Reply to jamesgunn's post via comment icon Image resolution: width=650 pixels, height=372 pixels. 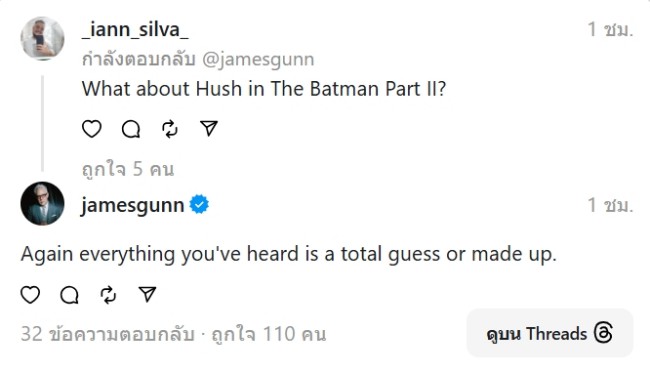click(x=69, y=295)
